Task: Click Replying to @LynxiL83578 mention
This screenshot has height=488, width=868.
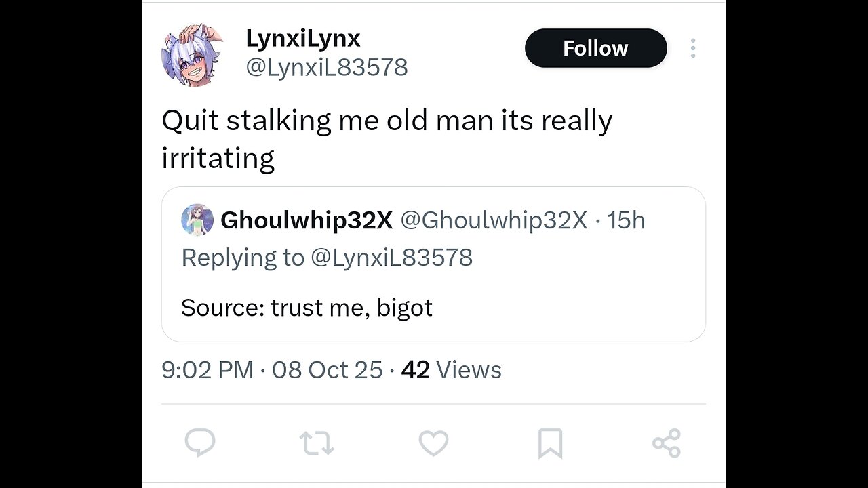Action: click(391, 258)
